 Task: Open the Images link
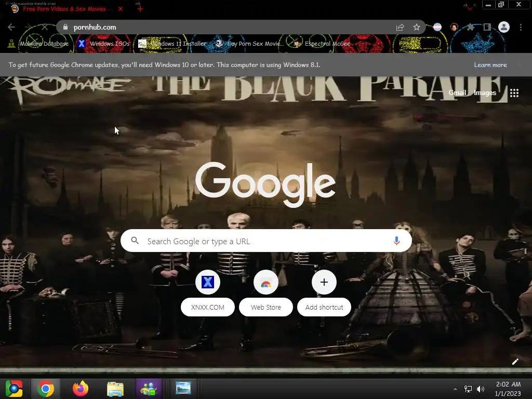click(485, 93)
